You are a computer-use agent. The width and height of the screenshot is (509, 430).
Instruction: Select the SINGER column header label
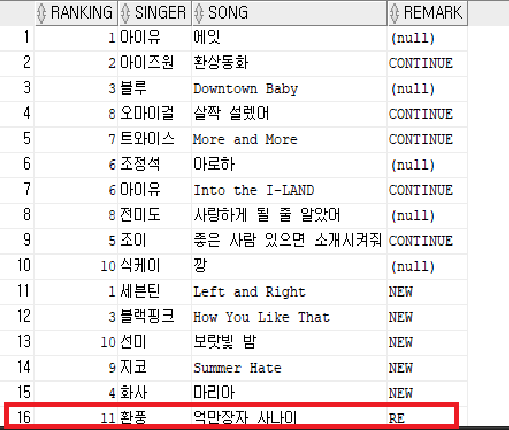click(160, 13)
